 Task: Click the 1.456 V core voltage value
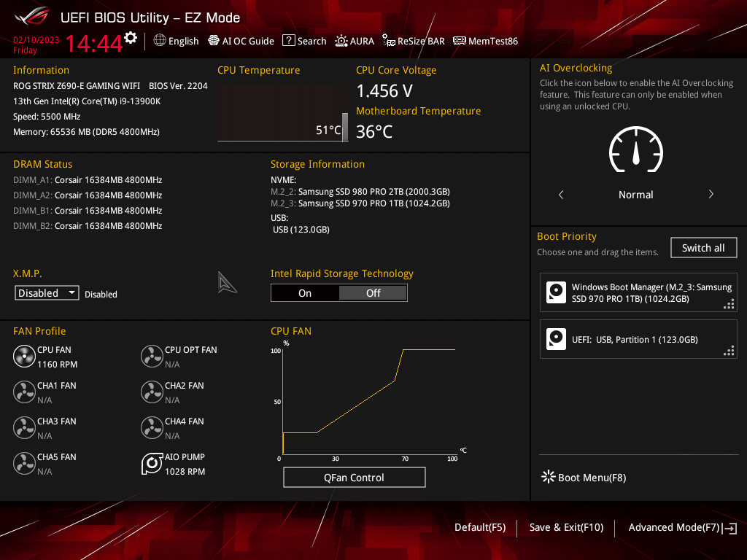coord(384,91)
